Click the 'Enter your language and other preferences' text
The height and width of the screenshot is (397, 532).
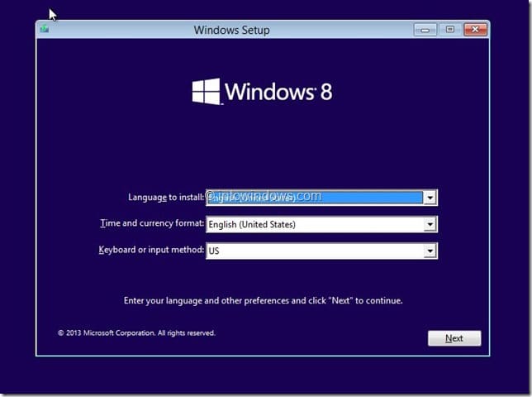click(x=263, y=300)
